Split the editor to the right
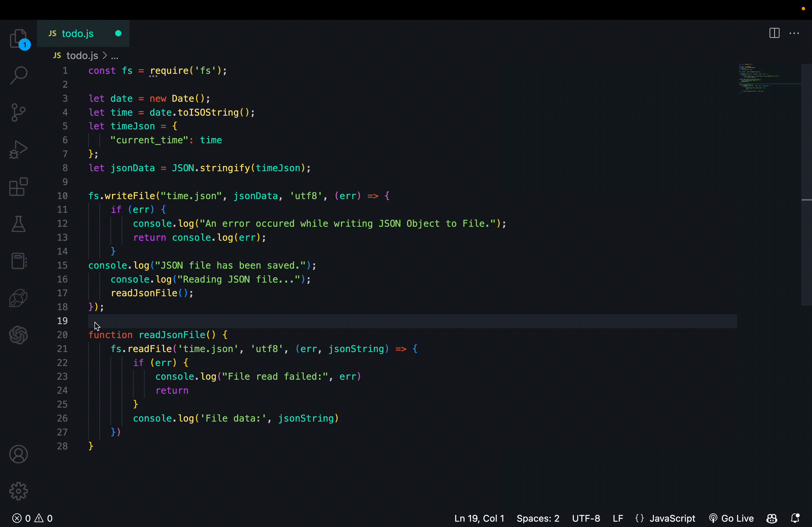 [774, 33]
